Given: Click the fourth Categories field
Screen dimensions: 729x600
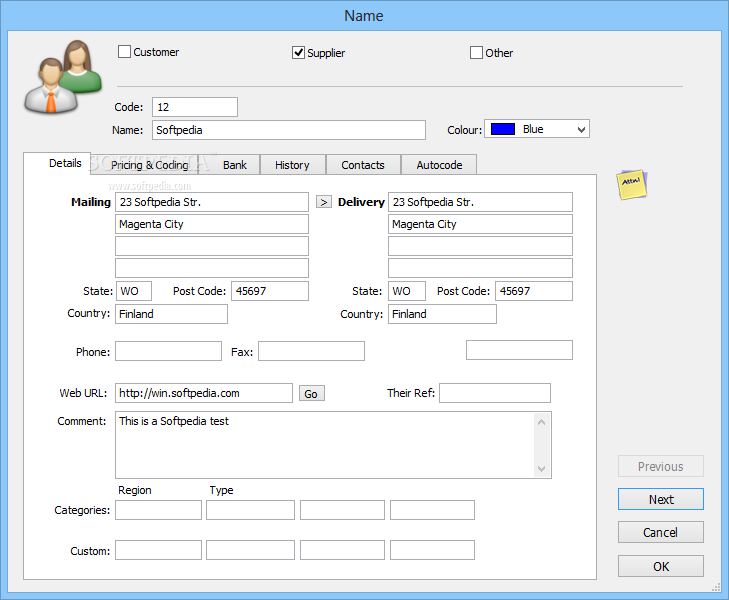Looking at the screenshot, I should point(432,510).
